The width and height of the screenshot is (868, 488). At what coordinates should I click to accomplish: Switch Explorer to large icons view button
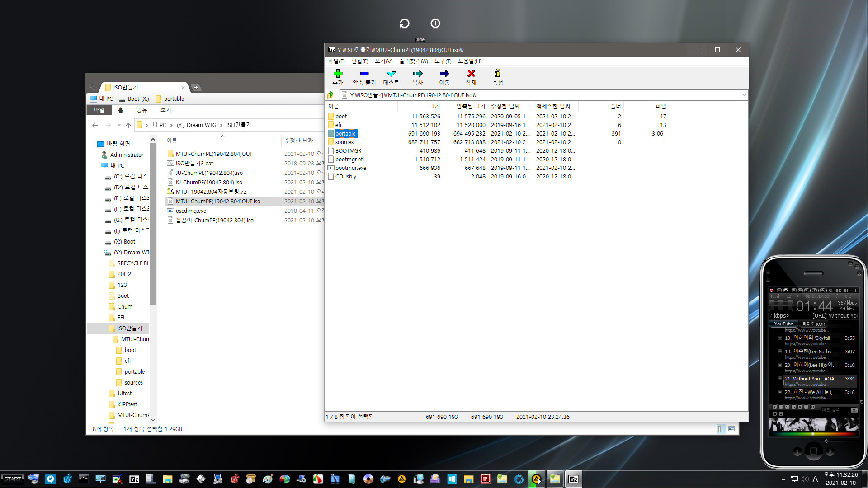[x=731, y=429]
